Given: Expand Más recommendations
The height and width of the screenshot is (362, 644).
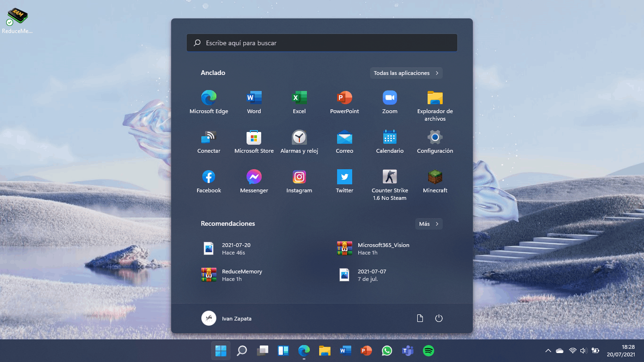Looking at the screenshot, I should tap(429, 224).
